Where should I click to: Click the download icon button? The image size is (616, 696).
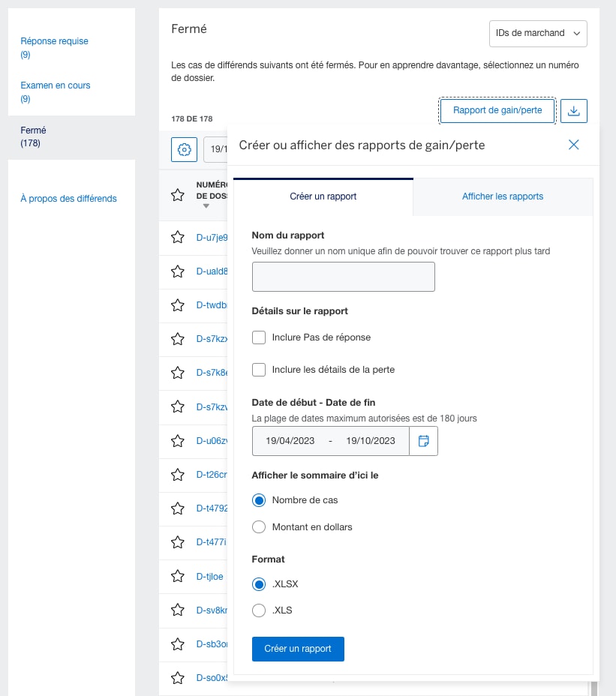pos(574,111)
